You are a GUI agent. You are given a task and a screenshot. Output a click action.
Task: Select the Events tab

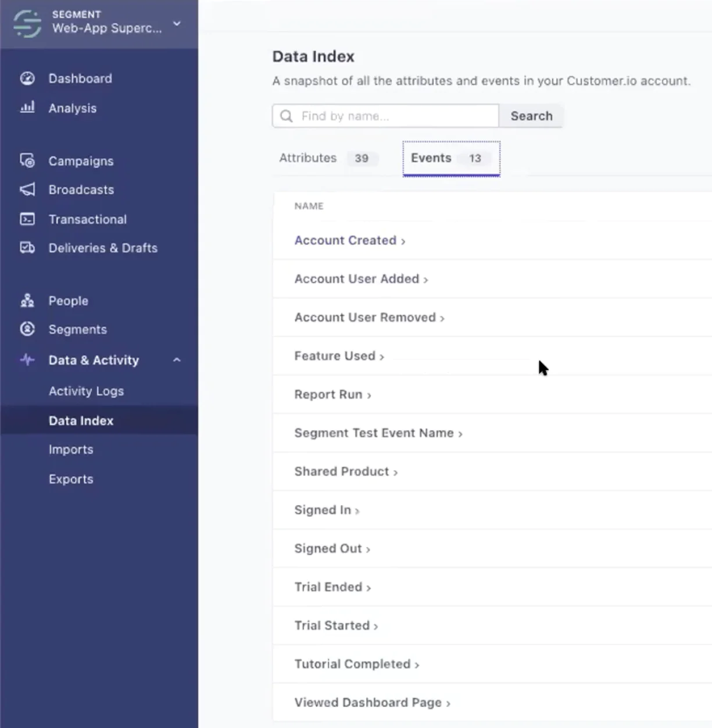point(451,158)
